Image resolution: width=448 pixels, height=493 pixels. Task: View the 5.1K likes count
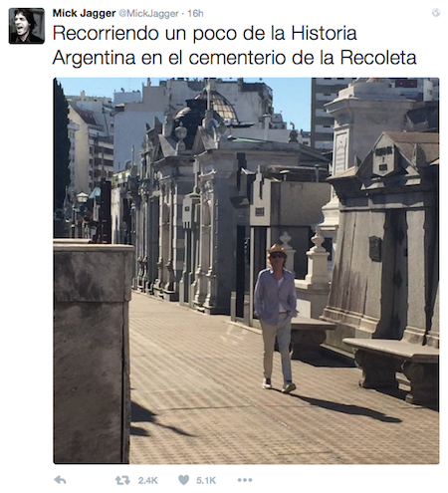point(206,480)
